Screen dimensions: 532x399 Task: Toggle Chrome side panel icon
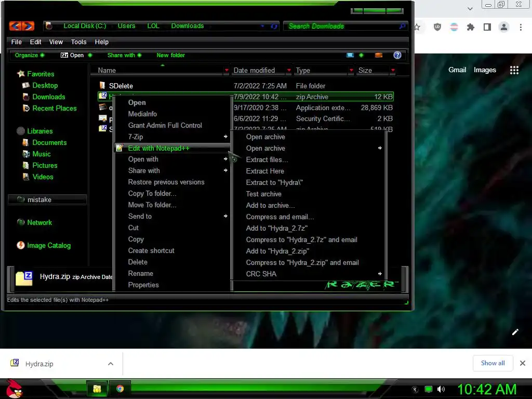click(x=487, y=27)
